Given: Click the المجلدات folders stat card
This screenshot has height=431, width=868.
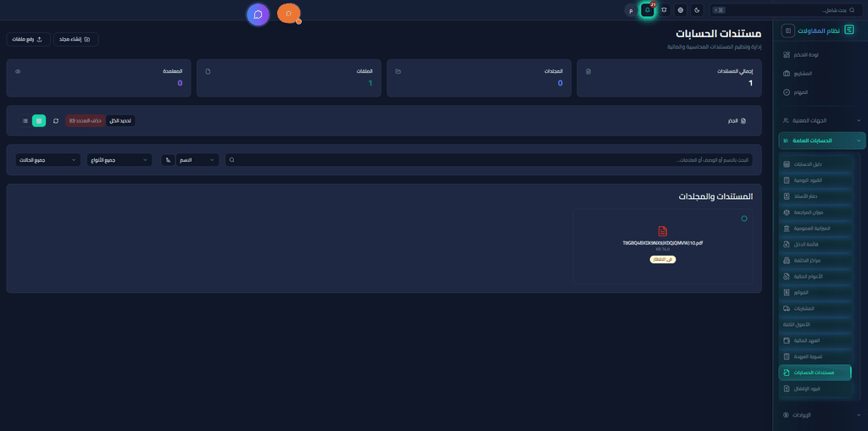Looking at the screenshot, I should [479, 78].
